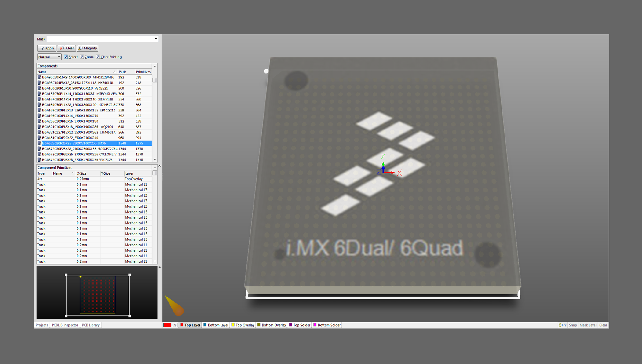This screenshot has height=364, width=642.
Task: Toggle the Clear Existing checkbox
Action: pos(98,57)
